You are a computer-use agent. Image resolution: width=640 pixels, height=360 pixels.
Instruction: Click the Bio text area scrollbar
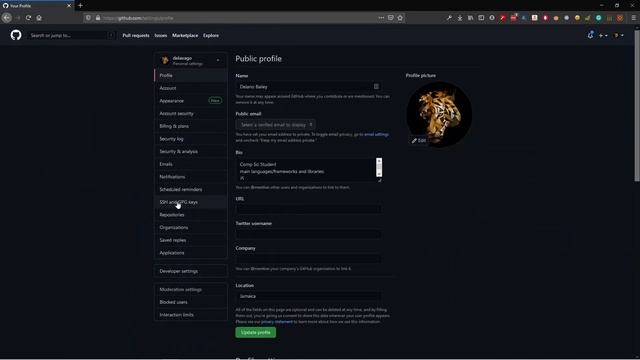point(379,167)
